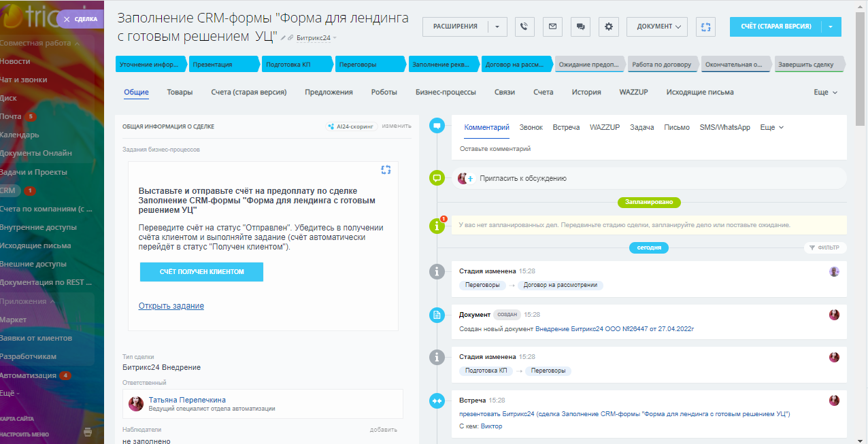Select the Ожидание предоплаты stage in pipeline
Viewport: 868px width, 444px height.
point(588,65)
